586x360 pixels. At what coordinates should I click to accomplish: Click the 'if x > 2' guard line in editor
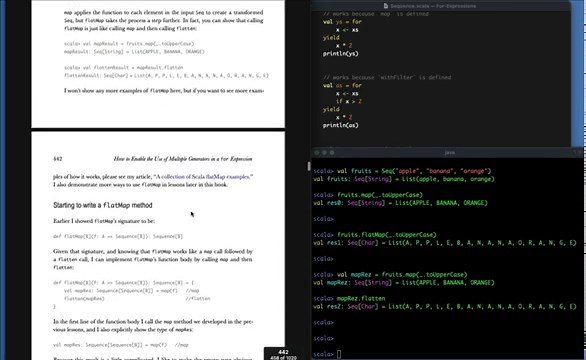[x=349, y=101]
